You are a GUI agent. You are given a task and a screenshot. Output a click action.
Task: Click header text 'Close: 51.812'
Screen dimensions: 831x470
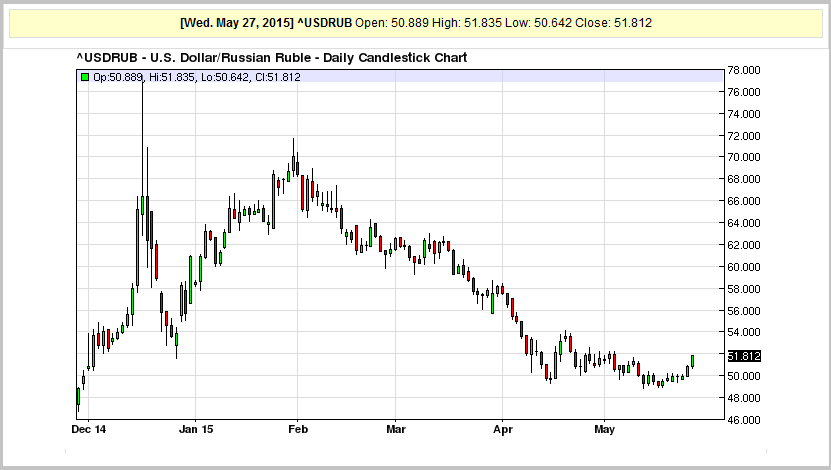click(614, 23)
